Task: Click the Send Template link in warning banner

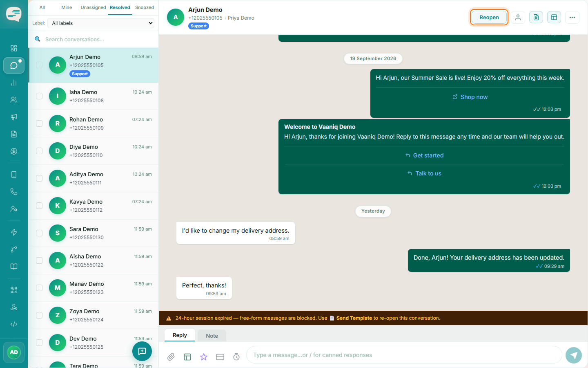Action: (354, 318)
